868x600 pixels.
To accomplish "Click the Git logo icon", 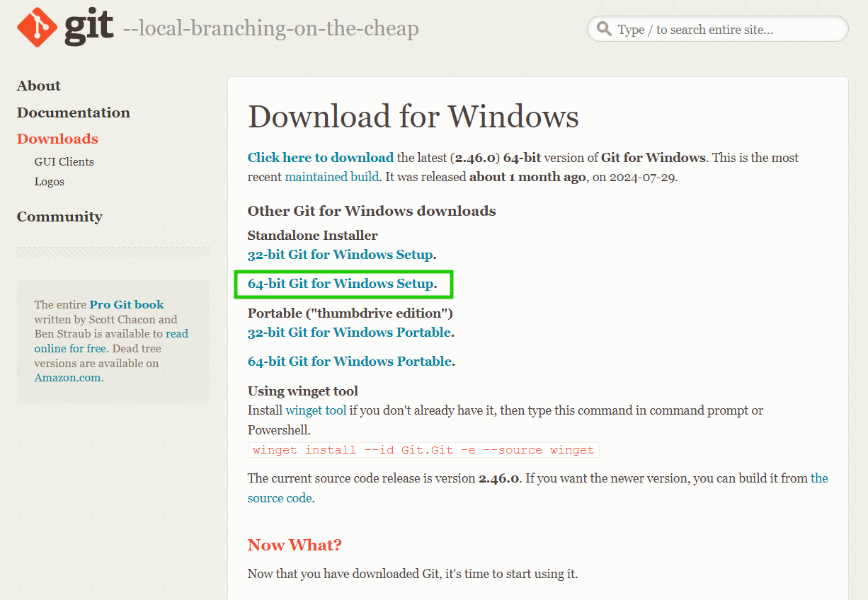I will (x=37, y=27).
